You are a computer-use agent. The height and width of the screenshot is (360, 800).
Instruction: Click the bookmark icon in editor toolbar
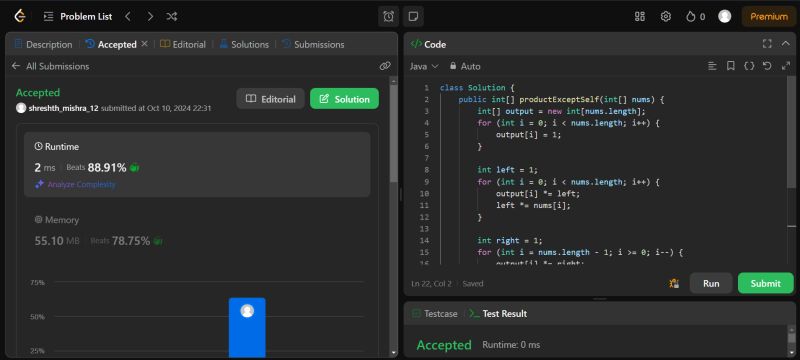731,66
